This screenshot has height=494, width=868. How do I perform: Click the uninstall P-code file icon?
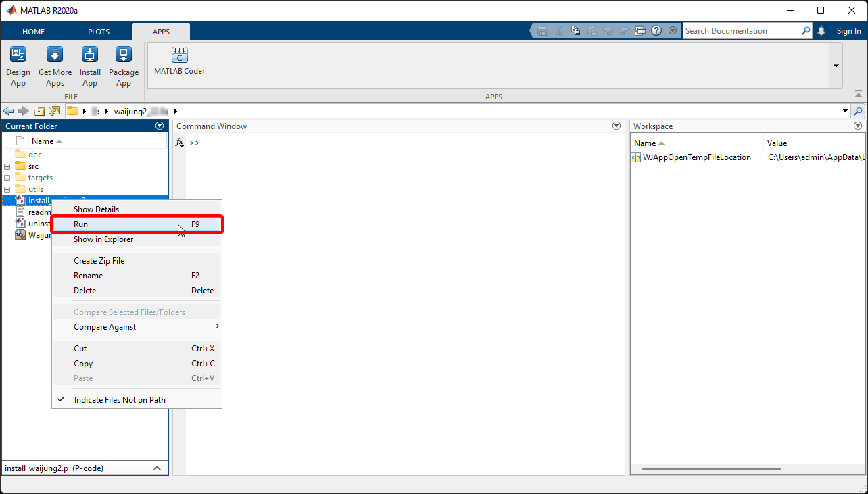(20, 224)
